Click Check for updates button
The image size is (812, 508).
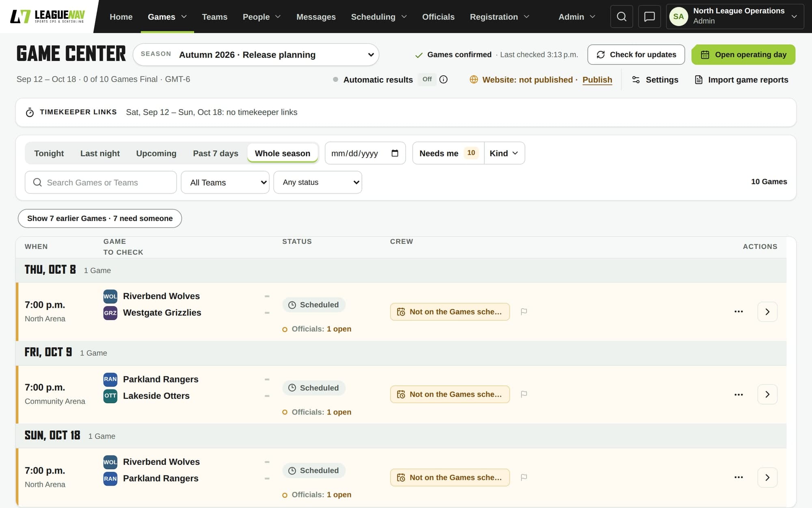click(x=636, y=54)
